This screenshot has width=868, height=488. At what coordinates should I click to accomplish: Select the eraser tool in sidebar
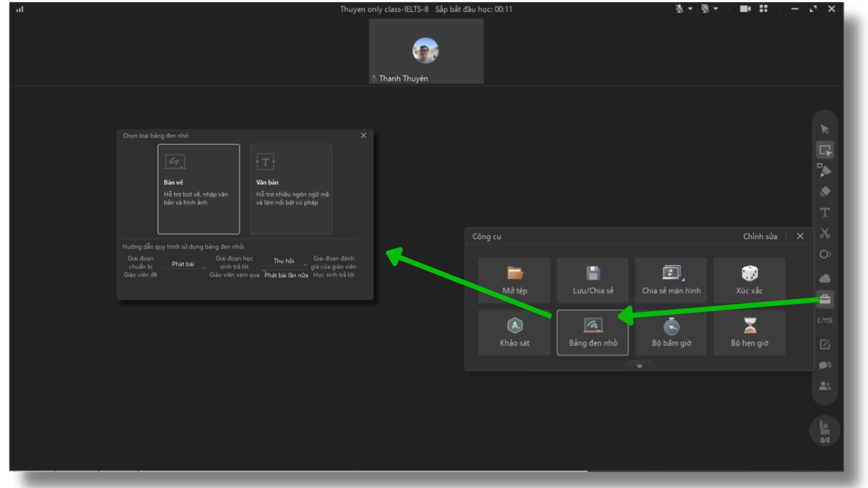(825, 192)
